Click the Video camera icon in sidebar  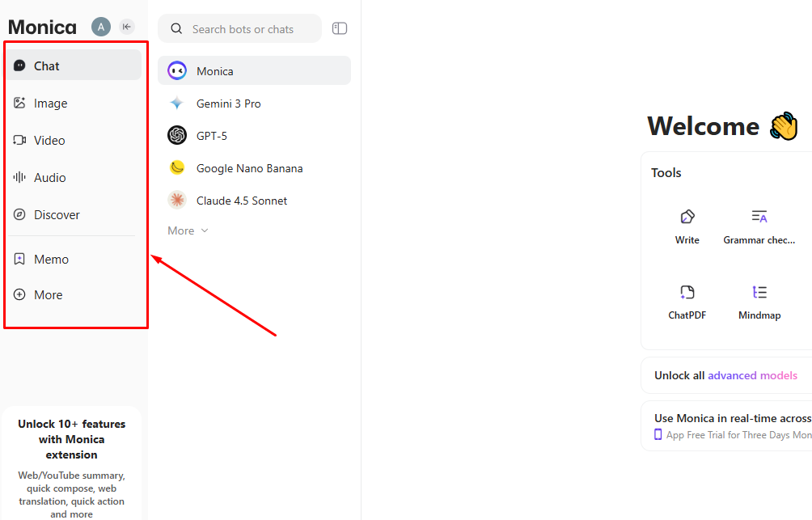(19, 140)
